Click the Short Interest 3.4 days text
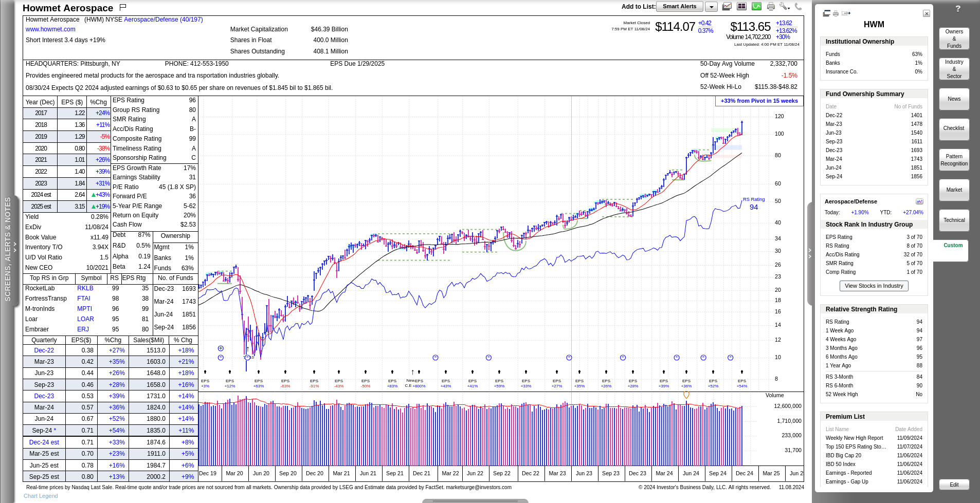Viewport: 980px width, 503px height. point(65,40)
